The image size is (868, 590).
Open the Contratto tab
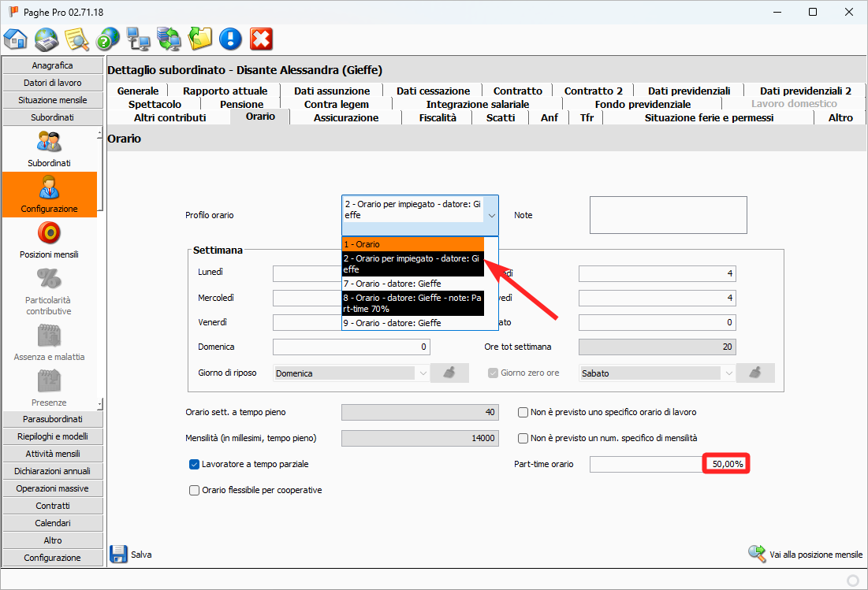tap(517, 91)
